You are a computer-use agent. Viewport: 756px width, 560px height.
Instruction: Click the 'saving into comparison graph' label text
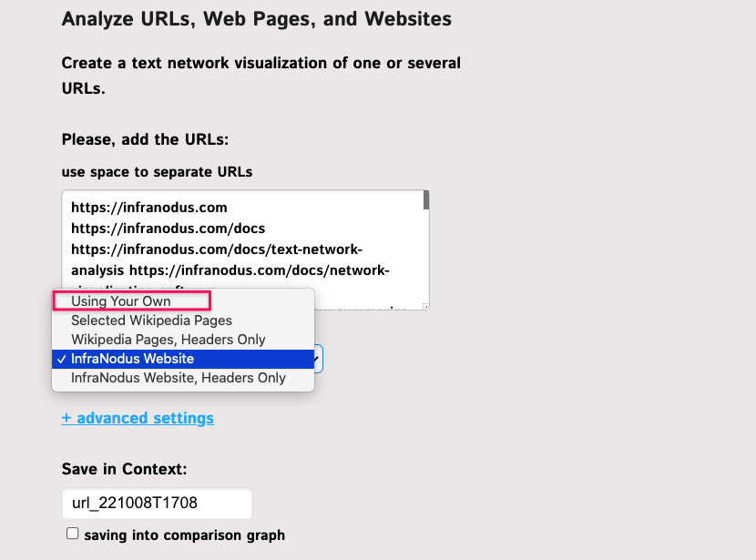(185, 535)
